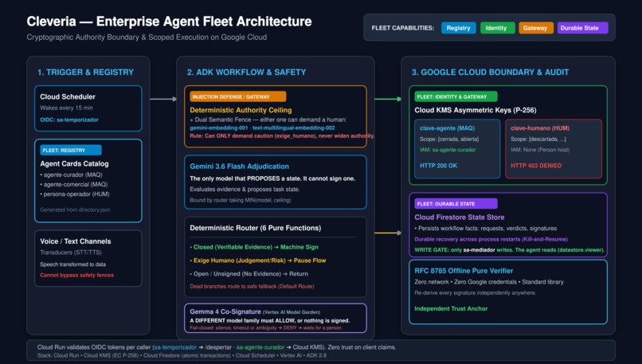Click '3. GOOGLE CLOUD BOUNDARY & AUDIT' header
This screenshot has height=364, width=642.
pos(490,72)
